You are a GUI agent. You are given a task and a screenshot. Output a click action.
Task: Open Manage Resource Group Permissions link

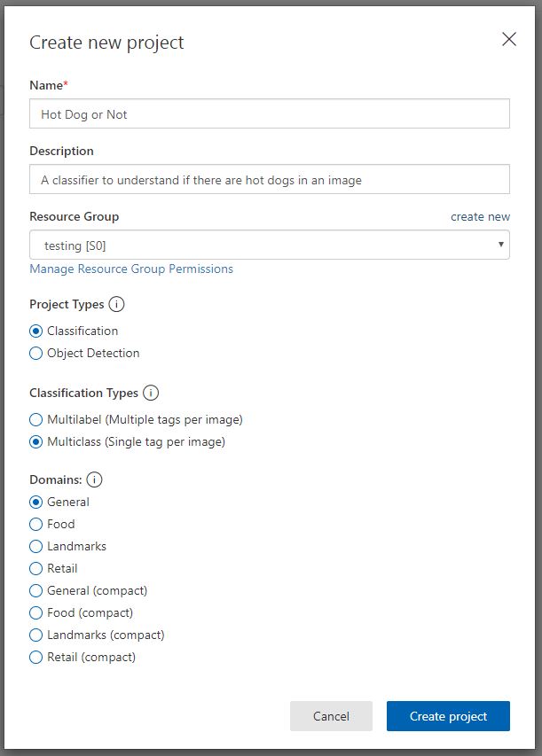click(131, 269)
